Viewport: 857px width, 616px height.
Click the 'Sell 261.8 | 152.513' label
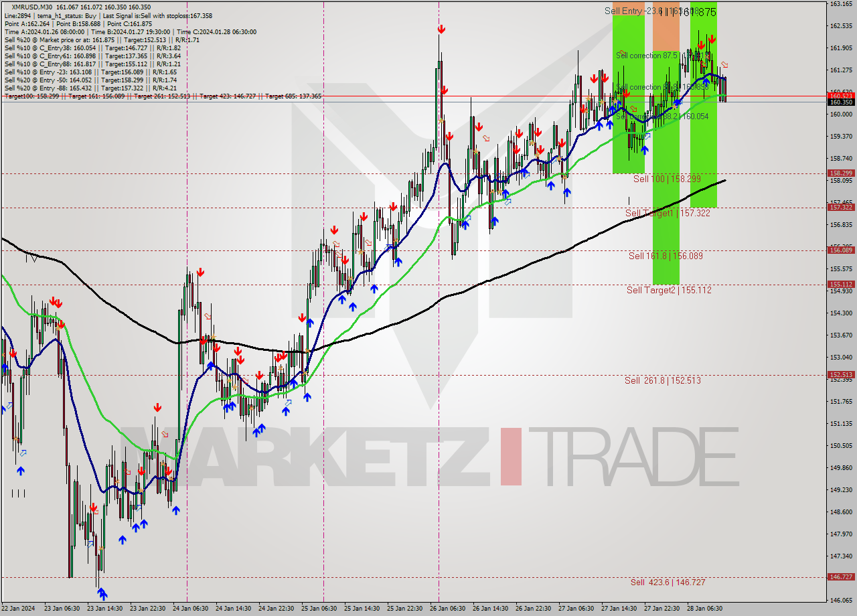pyautogui.click(x=663, y=380)
